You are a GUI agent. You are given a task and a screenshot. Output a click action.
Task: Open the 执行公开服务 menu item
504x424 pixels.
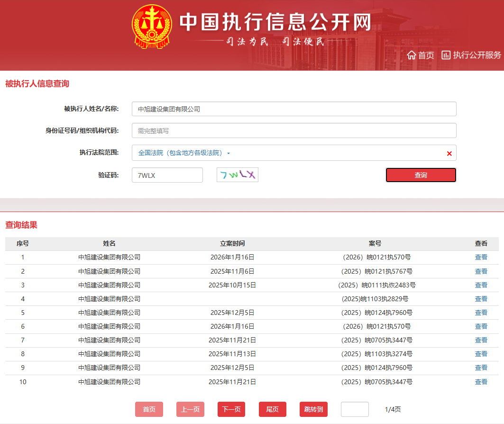click(x=477, y=55)
